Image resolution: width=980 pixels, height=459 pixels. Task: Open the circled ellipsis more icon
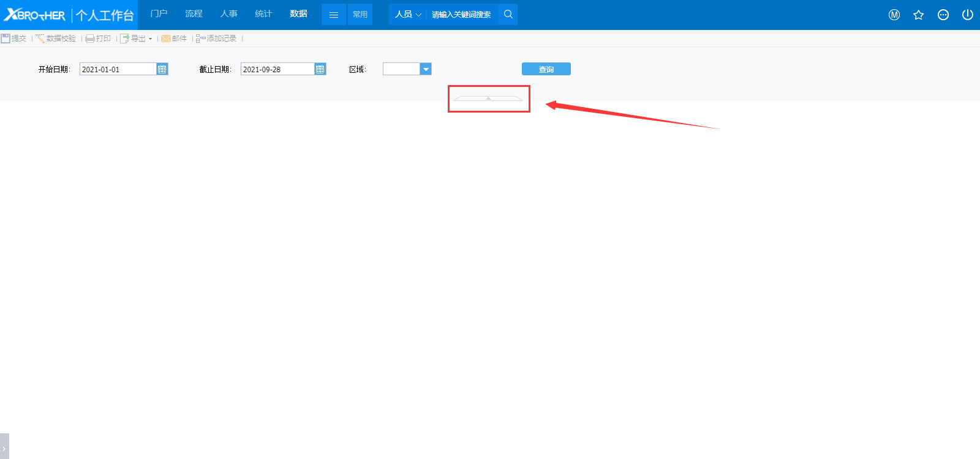click(943, 15)
